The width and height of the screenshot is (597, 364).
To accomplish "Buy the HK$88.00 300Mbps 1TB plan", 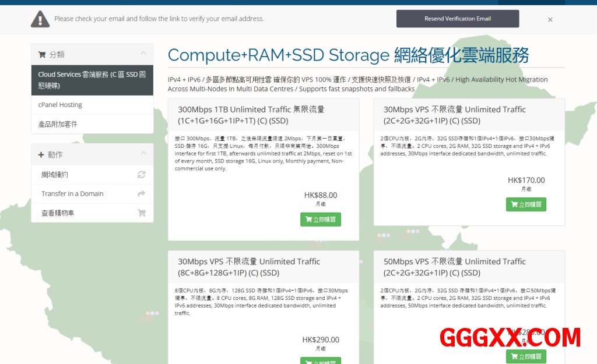I will click(321, 220).
